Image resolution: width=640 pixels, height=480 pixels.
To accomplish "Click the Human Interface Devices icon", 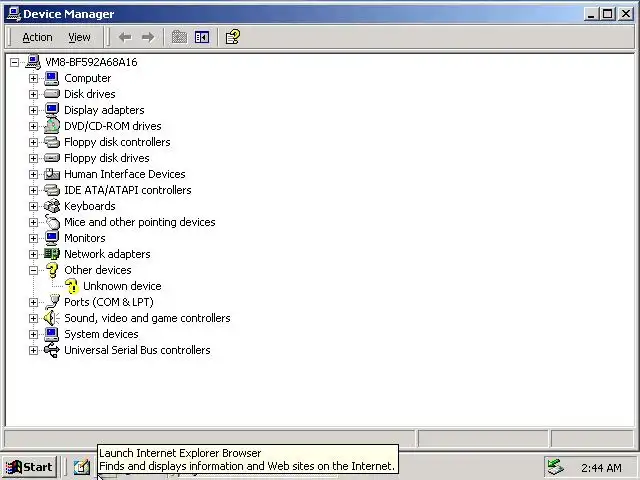I will point(52,174).
